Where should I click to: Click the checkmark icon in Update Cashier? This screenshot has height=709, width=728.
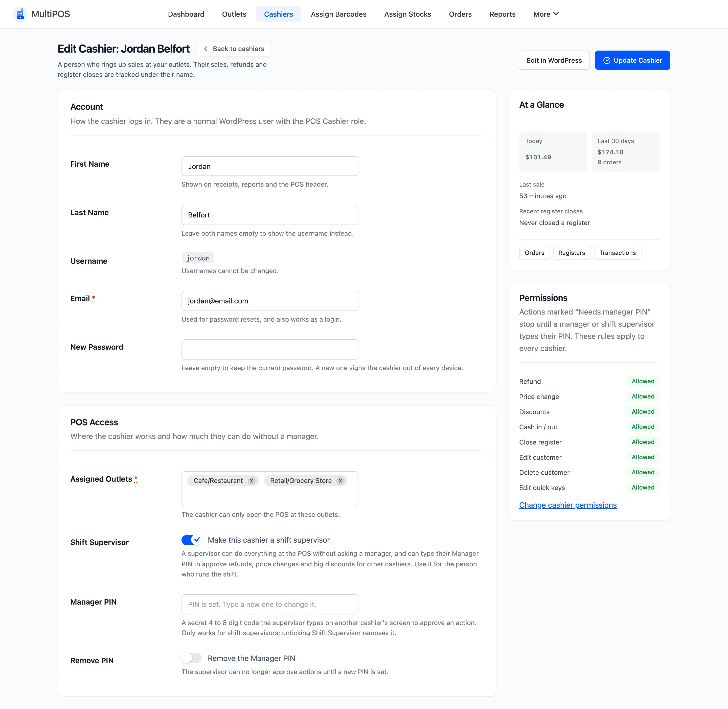click(x=607, y=60)
